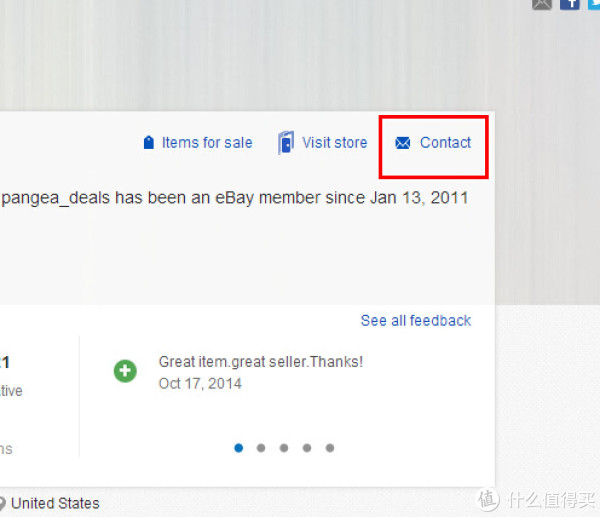Click the gray email share icon

pos(542,4)
